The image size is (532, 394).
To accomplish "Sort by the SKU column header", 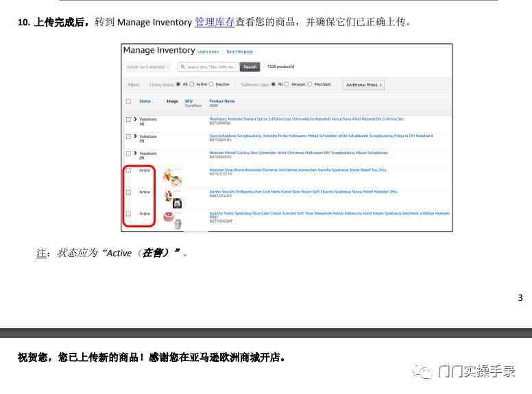I will click(189, 101).
